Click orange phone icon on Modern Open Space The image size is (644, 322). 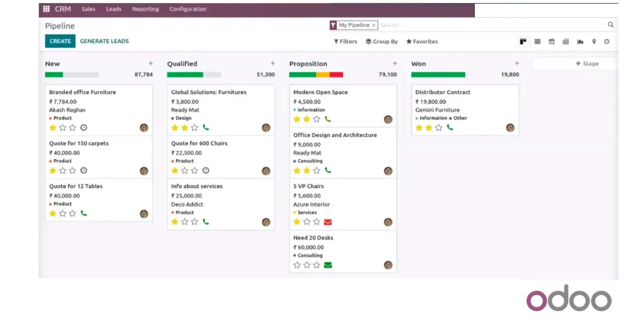[328, 119]
